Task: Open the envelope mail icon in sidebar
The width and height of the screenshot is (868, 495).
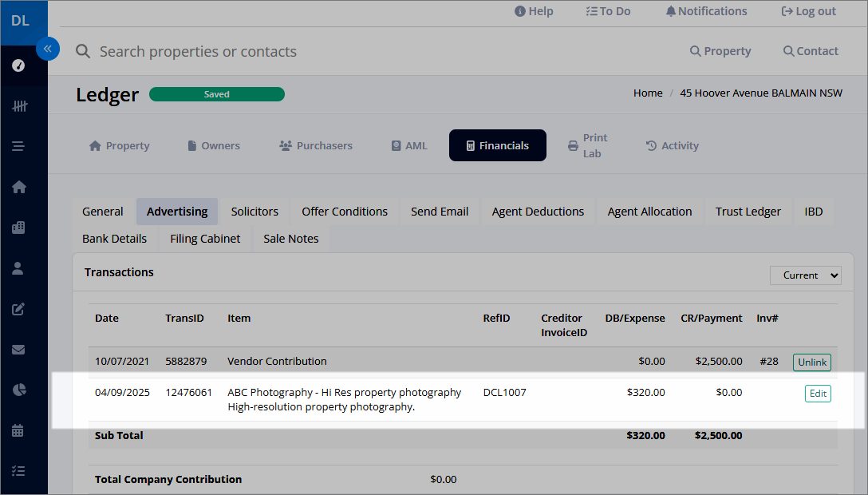Action: 18,350
